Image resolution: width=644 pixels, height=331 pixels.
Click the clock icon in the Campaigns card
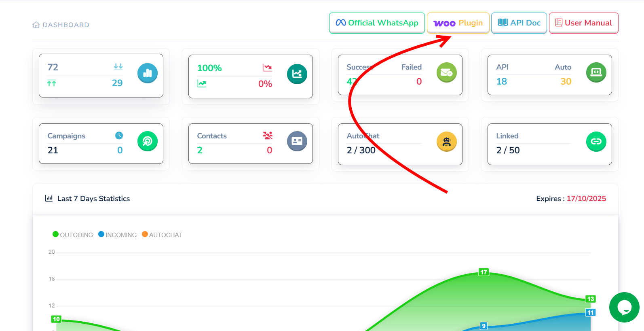[119, 136]
